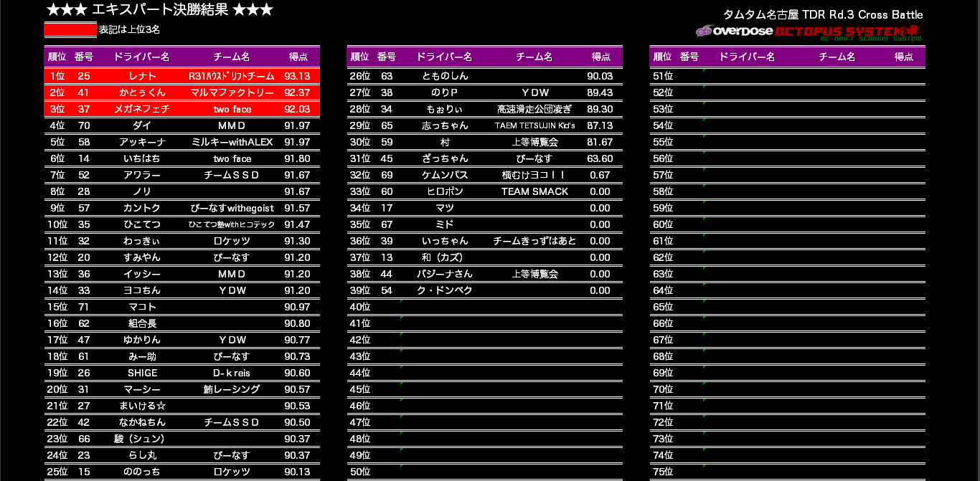Image resolution: width=980 pixels, height=481 pixels.
Task: Click the TAEM TETSUJIN Kid's team cell
Action: click(x=534, y=125)
